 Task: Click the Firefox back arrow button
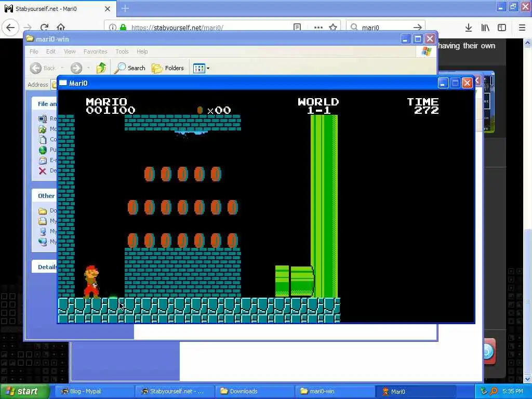(10, 28)
